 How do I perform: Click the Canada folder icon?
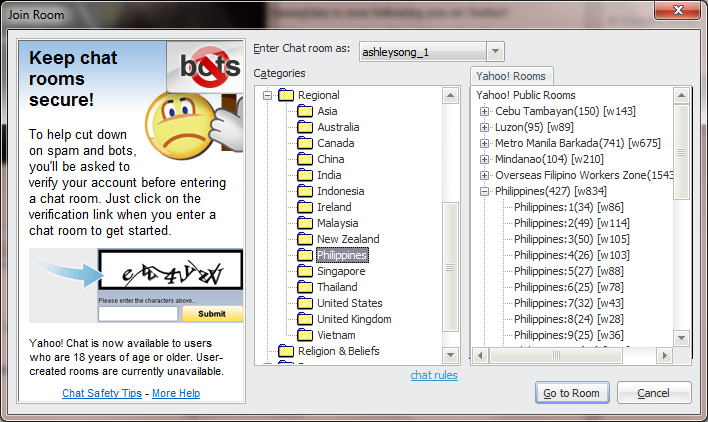pos(305,143)
